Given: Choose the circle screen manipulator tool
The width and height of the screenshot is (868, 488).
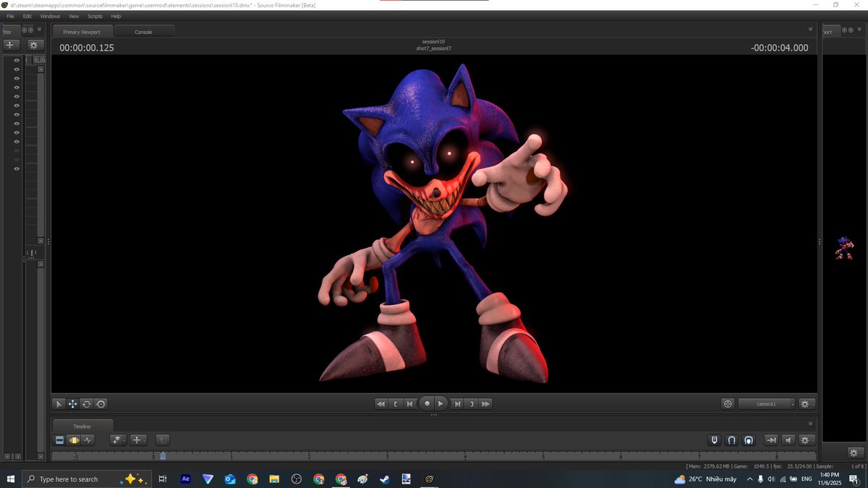Looking at the screenshot, I should click(x=101, y=404).
